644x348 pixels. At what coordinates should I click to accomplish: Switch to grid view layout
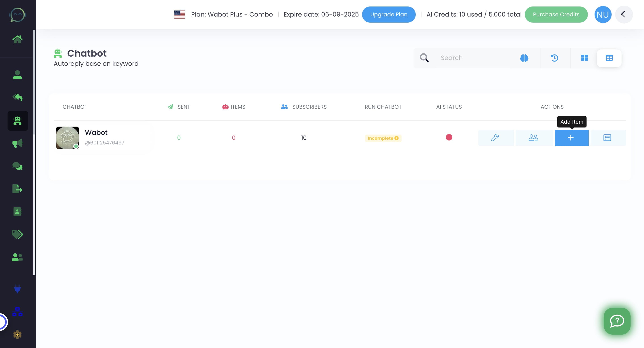point(584,58)
